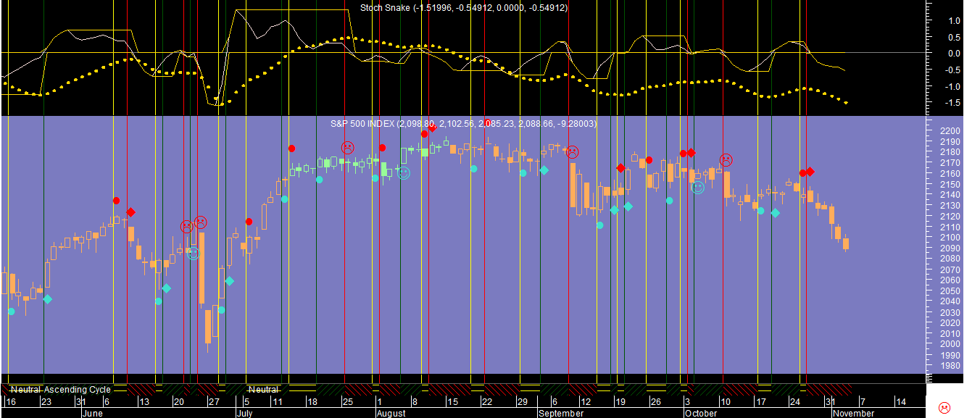980x418 pixels.
Task: Select the red diamond at the August price peak
Action: point(433,128)
